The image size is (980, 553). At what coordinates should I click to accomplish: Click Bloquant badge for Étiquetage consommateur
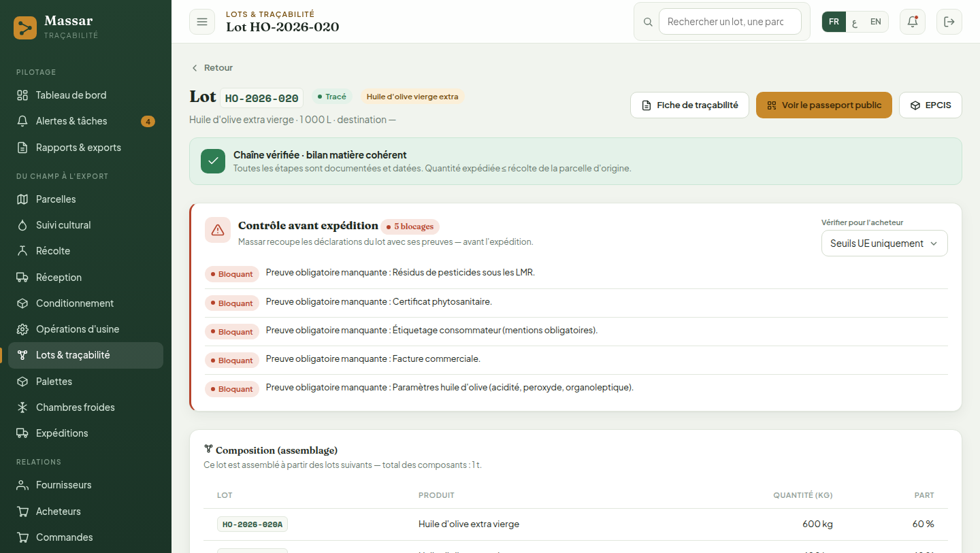232,332
